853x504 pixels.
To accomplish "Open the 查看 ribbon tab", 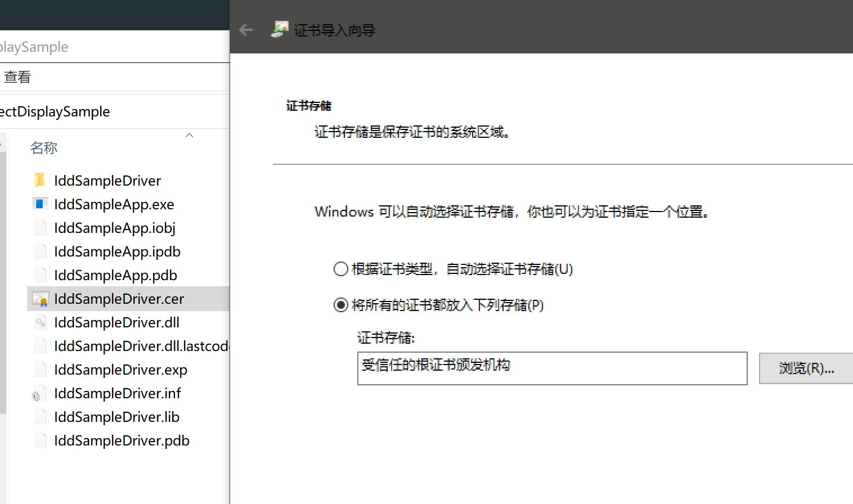I will 17,77.
